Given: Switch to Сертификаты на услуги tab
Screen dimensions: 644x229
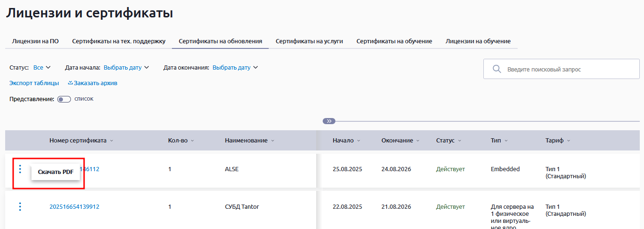Looking at the screenshot, I should pos(309,41).
